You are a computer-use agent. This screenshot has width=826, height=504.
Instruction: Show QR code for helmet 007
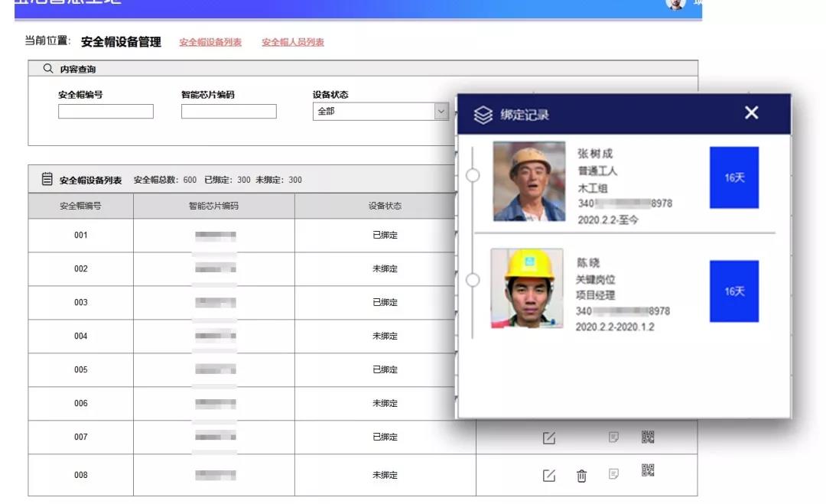(x=648, y=437)
